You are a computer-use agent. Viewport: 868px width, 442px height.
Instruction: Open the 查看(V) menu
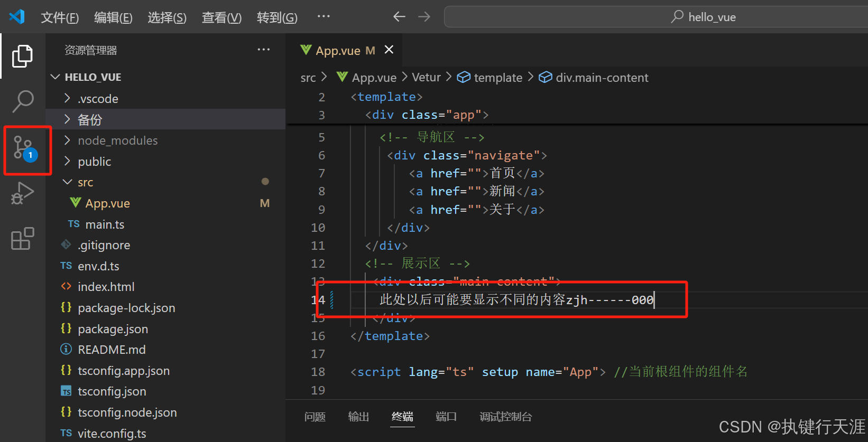(221, 17)
